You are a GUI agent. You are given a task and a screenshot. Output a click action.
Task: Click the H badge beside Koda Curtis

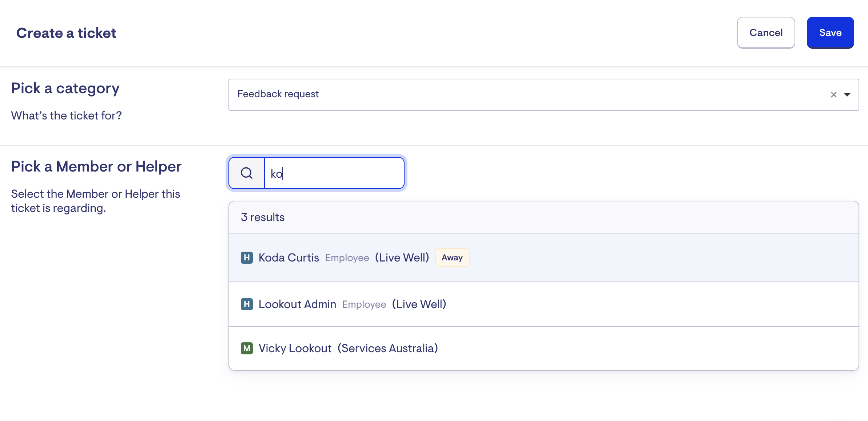coord(247,257)
